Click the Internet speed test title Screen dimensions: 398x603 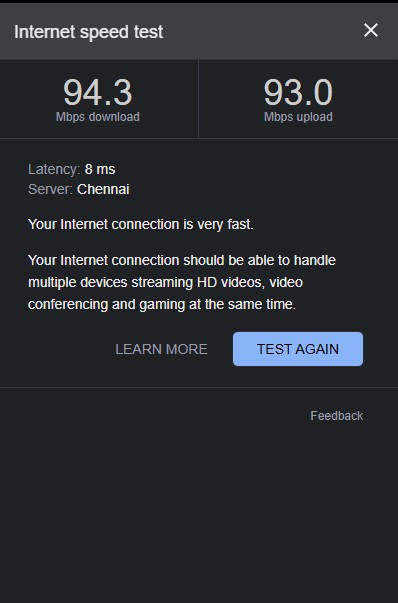point(88,32)
